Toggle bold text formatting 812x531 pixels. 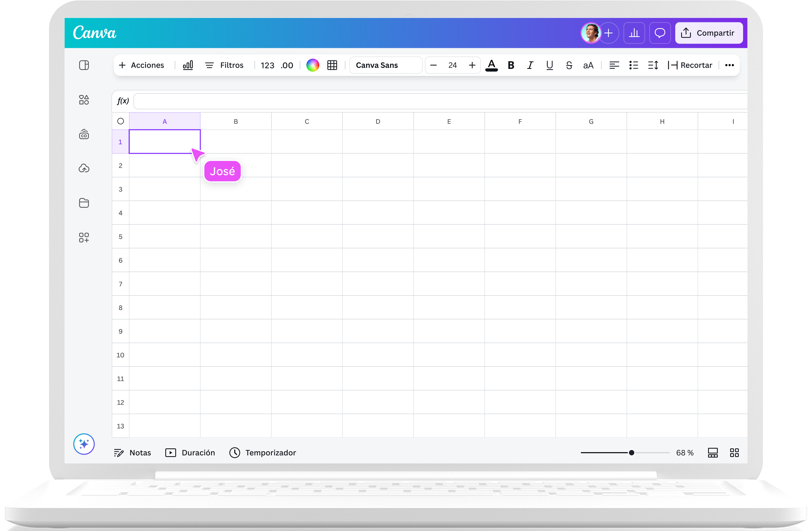[x=511, y=65]
